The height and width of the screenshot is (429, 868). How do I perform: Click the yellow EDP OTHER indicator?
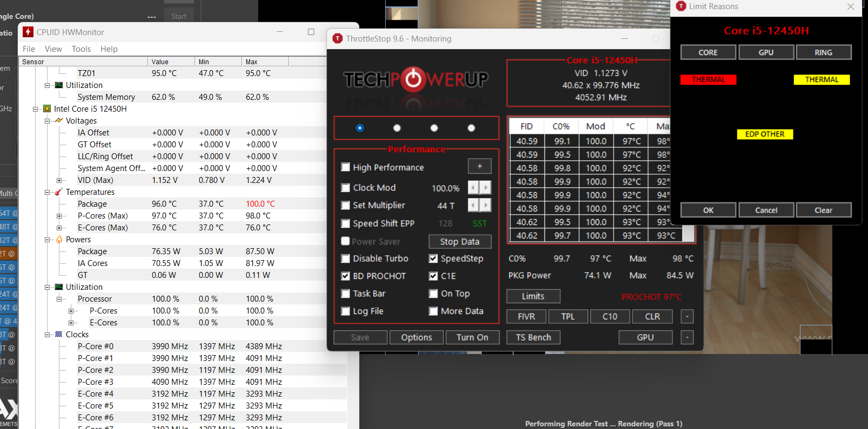pos(765,134)
